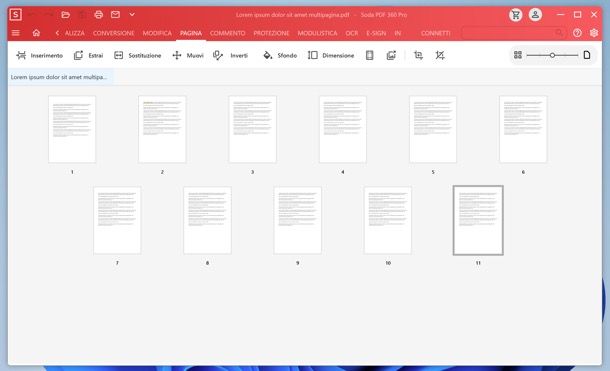The image size is (610, 371).
Task: Switch to the CONVERSIONE tab
Action: [114, 33]
